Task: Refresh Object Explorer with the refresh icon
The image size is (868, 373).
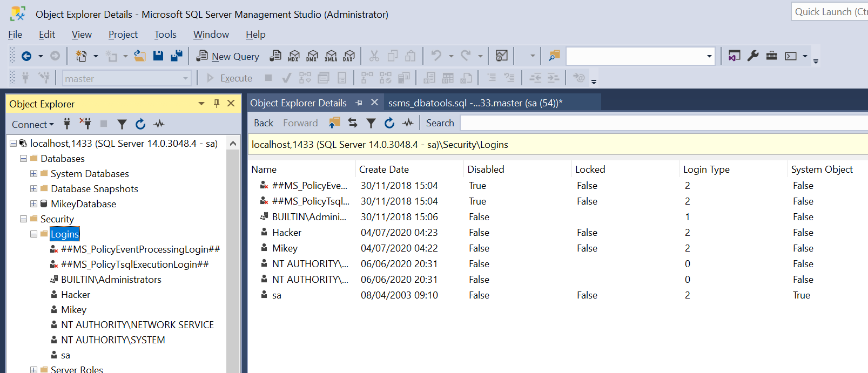Action: (x=140, y=124)
